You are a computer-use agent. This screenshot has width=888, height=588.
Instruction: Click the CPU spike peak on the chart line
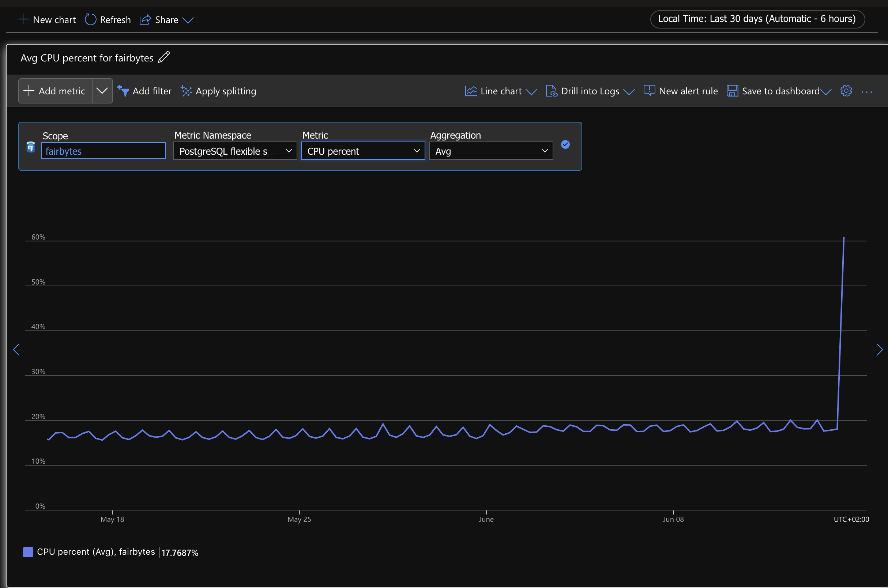pos(844,238)
